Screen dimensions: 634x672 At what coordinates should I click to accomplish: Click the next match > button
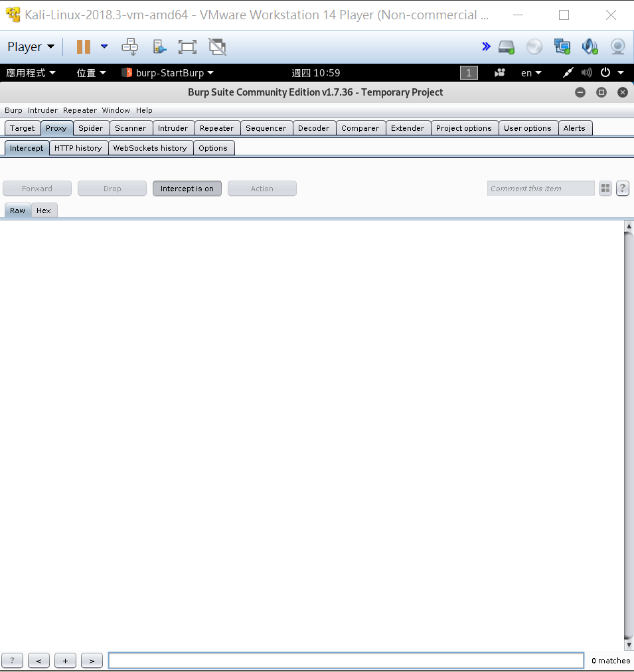pyautogui.click(x=92, y=661)
